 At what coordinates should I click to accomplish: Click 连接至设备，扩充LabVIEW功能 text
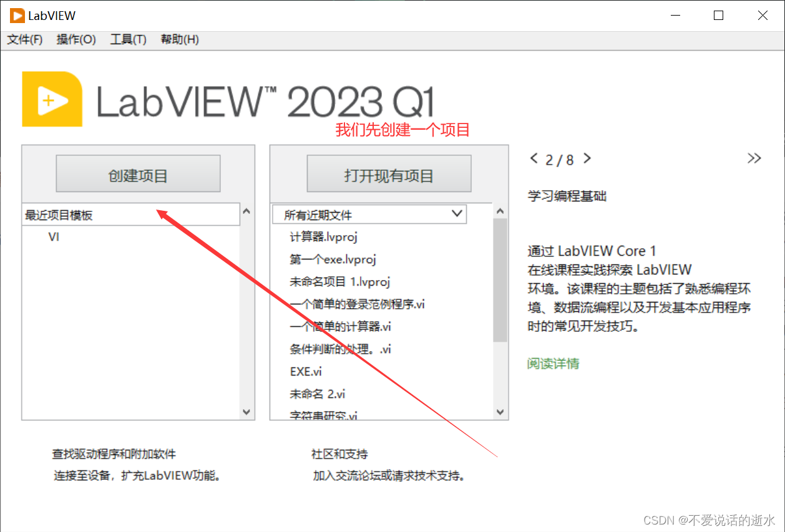(x=137, y=475)
